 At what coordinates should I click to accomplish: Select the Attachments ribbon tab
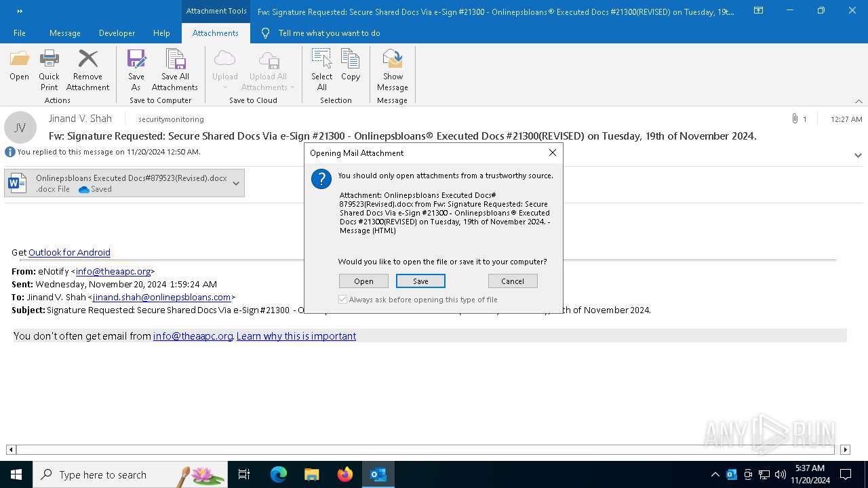coord(216,33)
